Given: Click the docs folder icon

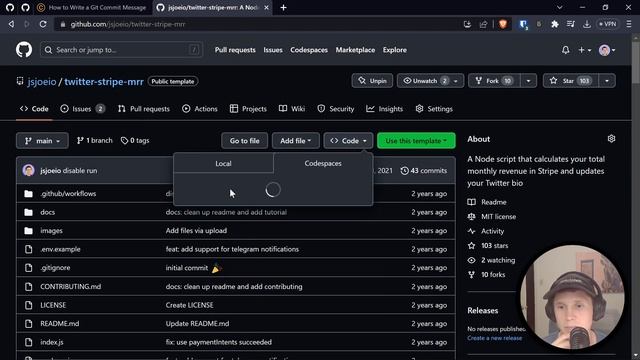Looking at the screenshot, I should point(28,212).
